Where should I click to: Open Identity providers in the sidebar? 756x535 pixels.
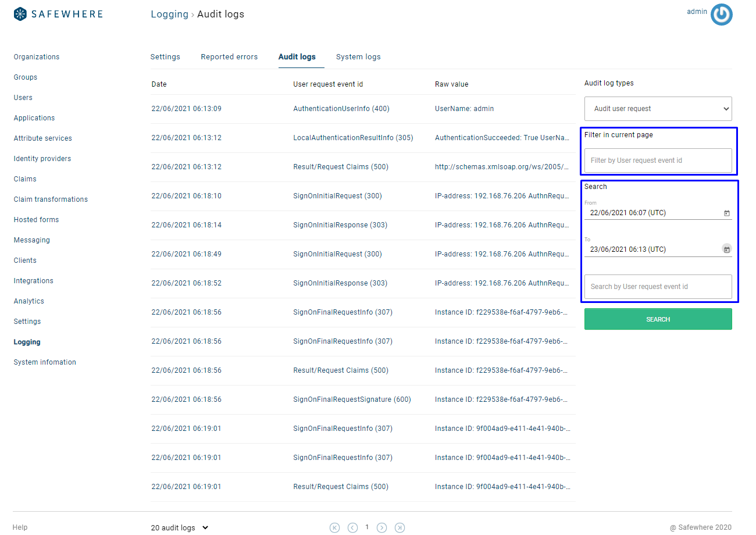pyautogui.click(x=42, y=159)
